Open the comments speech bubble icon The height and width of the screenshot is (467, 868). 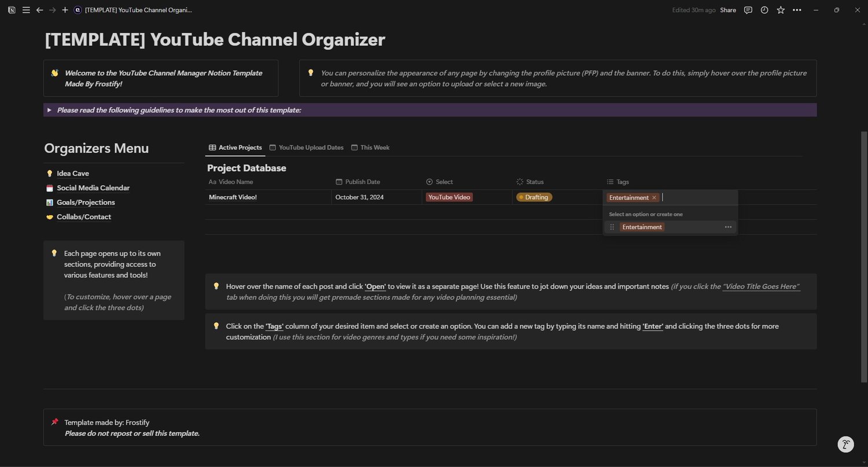coord(748,10)
